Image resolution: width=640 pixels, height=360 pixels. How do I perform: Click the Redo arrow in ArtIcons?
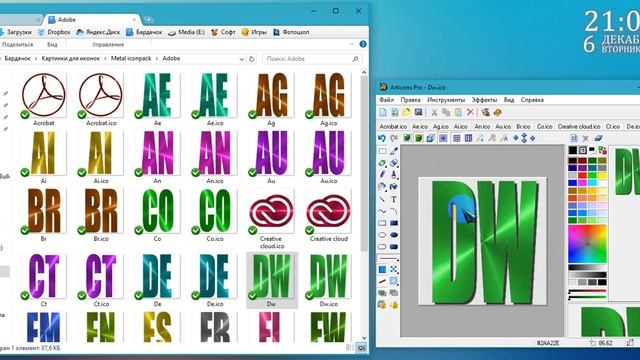point(394,138)
